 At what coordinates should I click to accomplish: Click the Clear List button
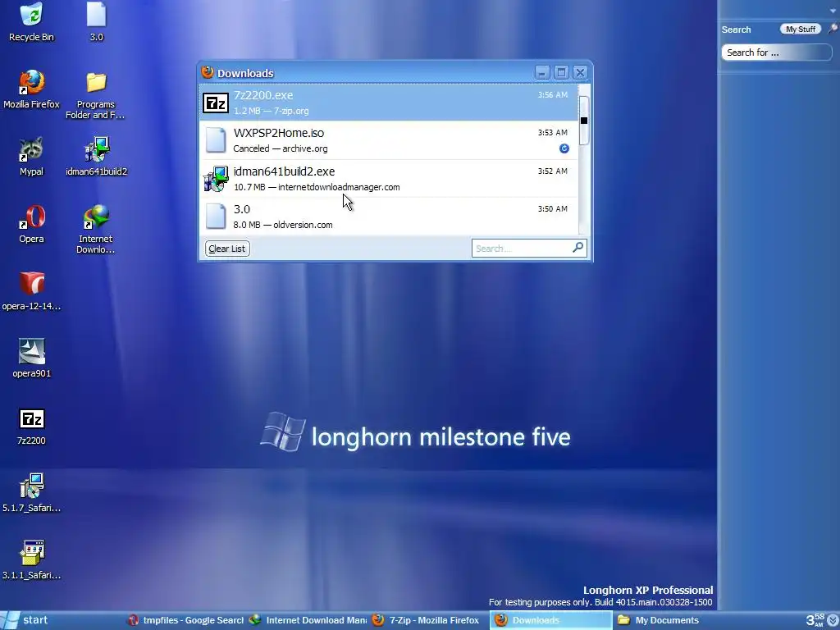227,249
